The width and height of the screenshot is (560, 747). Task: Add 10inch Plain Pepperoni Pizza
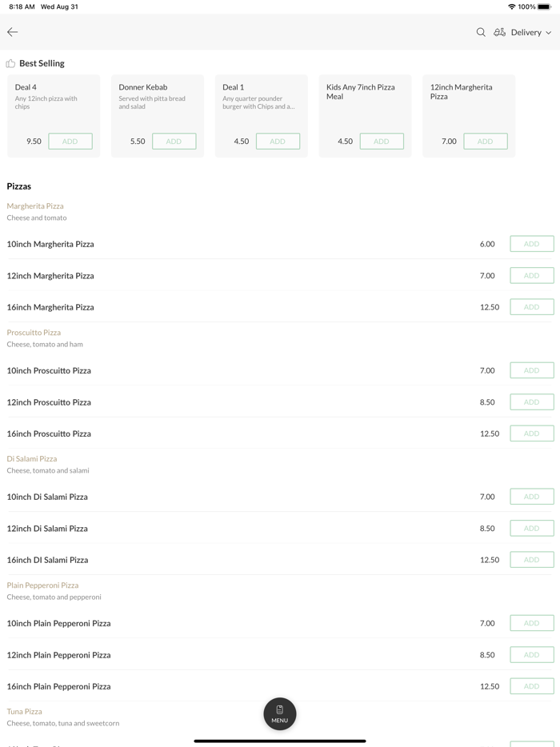532,623
